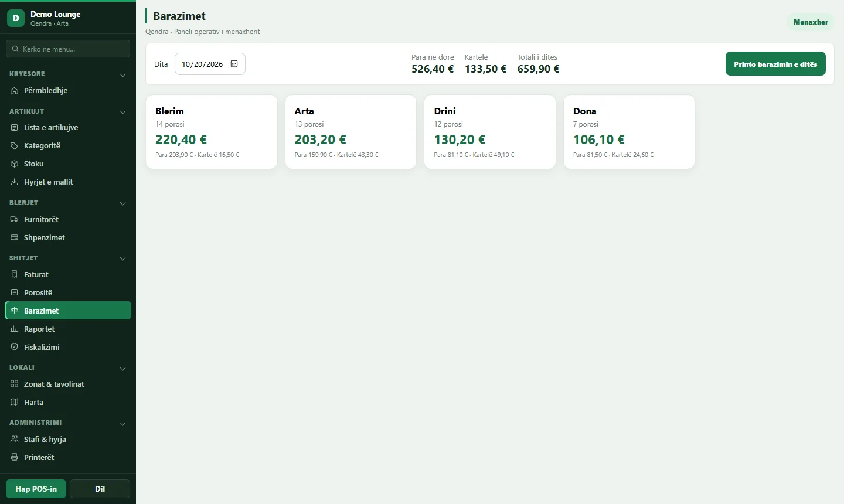
Task: Click the Stoku box icon
Action: tap(15, 164)
